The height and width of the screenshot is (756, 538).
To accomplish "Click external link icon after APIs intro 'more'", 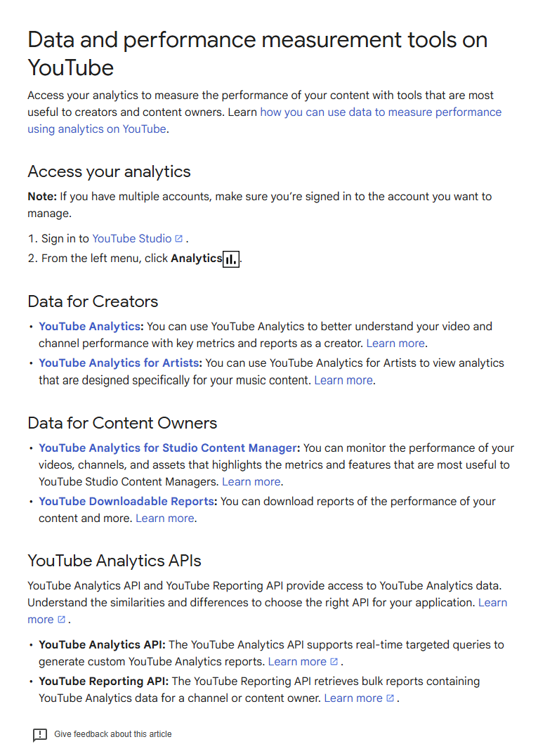I will [x=61, y=620].
